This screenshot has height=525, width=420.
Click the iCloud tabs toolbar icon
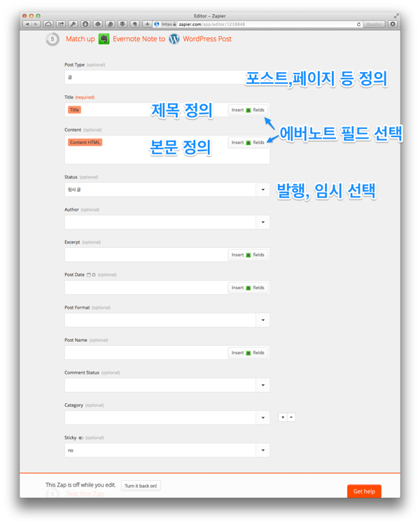(x=48, y=24)
